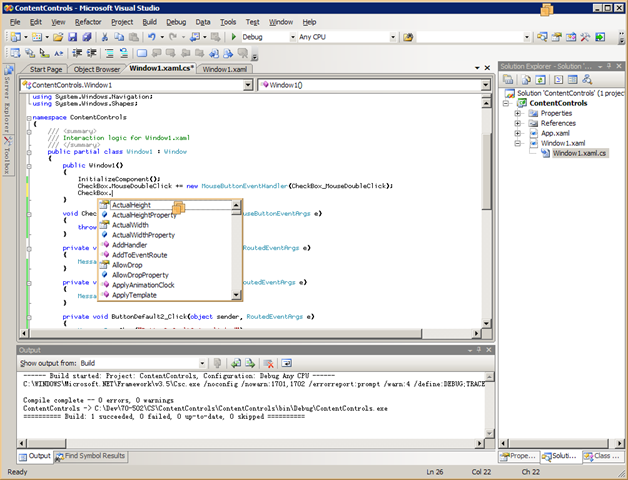
Task: Select ActualWidth in the IntelliSense list
Action: tap(130, 225)
